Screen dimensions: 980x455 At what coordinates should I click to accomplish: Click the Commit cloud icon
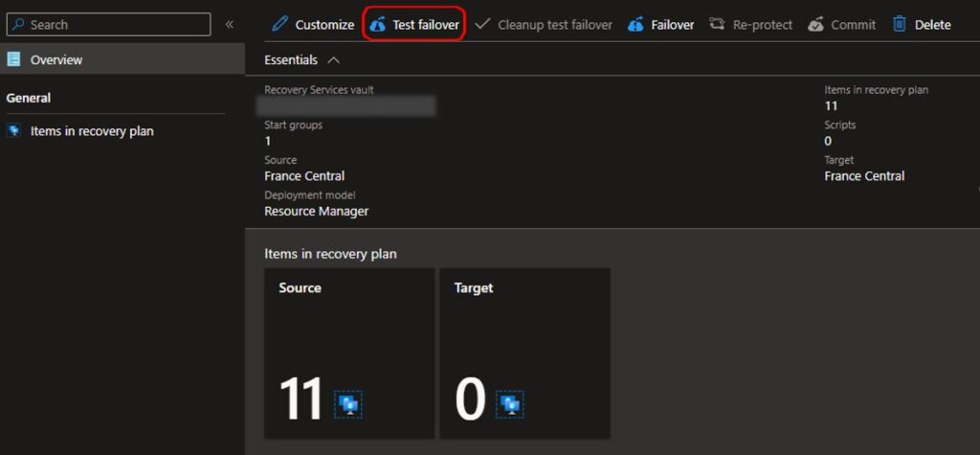point(815,25)
